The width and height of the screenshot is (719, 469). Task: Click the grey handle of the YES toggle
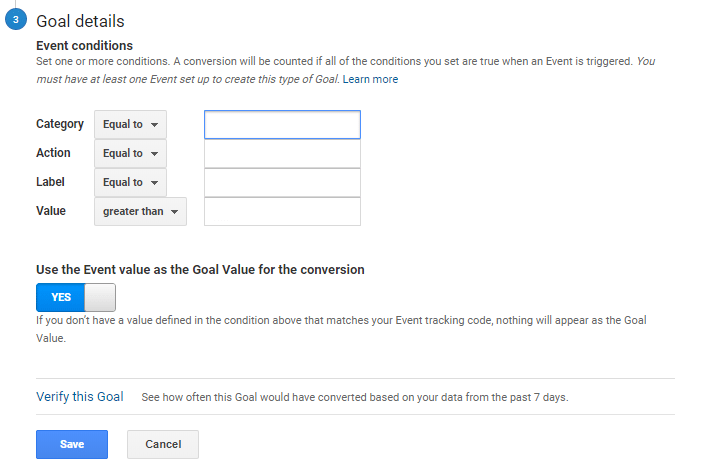[100, 297]
